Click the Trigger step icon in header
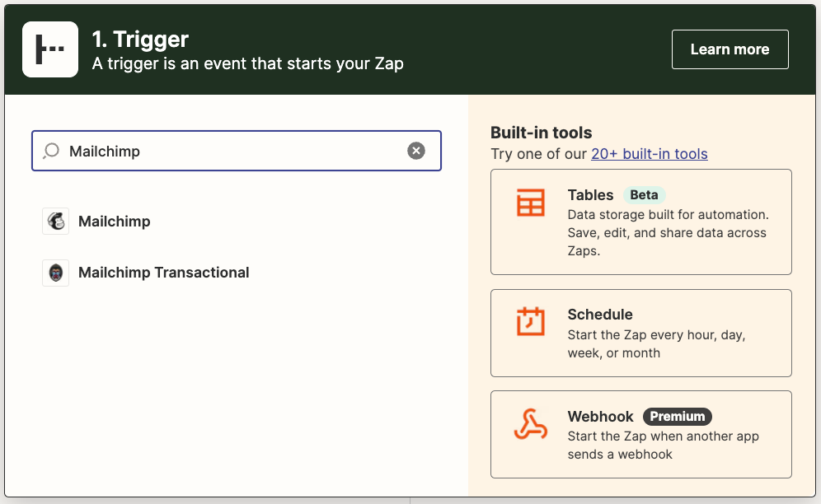The height and width of the screenshot is (504, 821). click(50, 49)
